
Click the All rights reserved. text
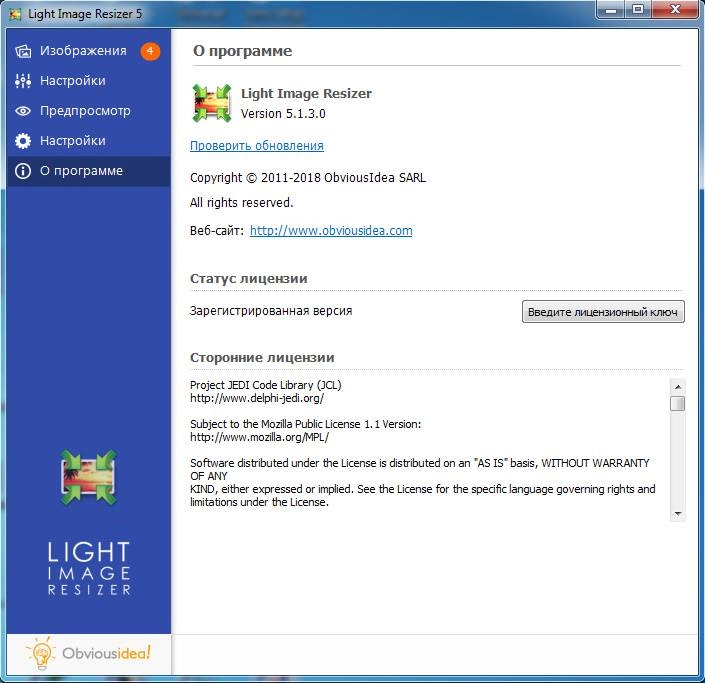pyautogui.click(x=241, y=203)
